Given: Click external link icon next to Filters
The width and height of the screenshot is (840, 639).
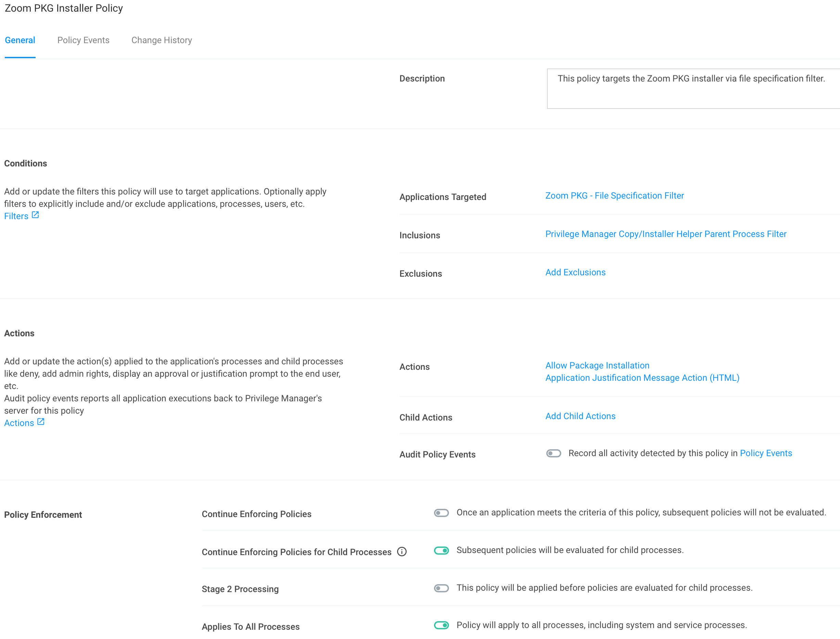Looking at the screenshot, I should (x=35, y=215).
